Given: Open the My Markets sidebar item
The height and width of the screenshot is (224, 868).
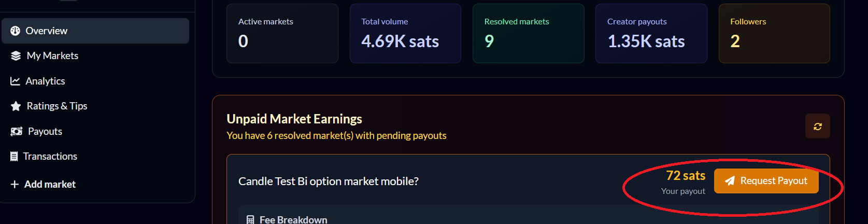Looking at the screenshot, I should (x=52, y=56).
